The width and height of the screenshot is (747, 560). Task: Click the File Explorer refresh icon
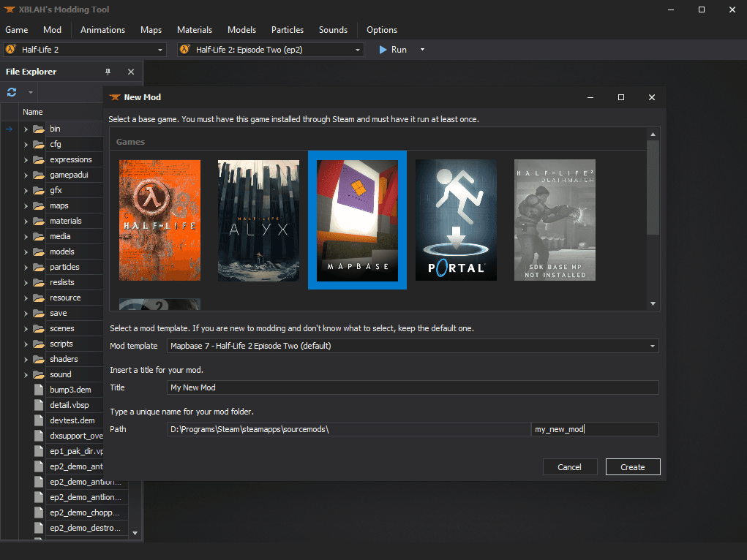[x=12, y=92]
